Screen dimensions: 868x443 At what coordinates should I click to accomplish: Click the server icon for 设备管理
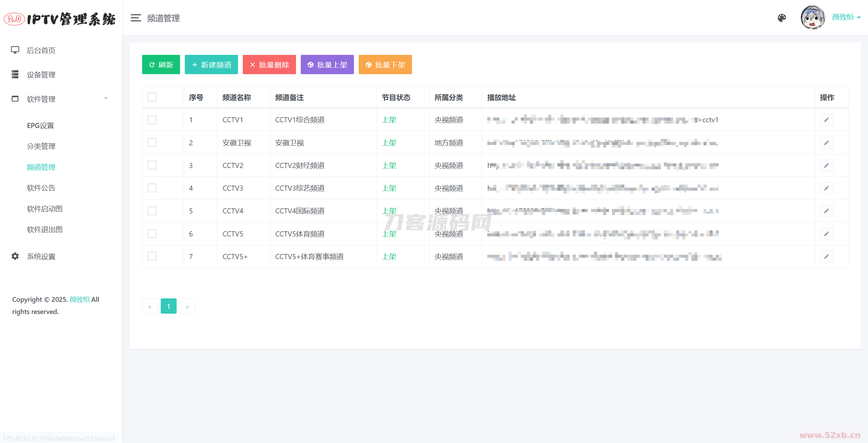(15, 75)
